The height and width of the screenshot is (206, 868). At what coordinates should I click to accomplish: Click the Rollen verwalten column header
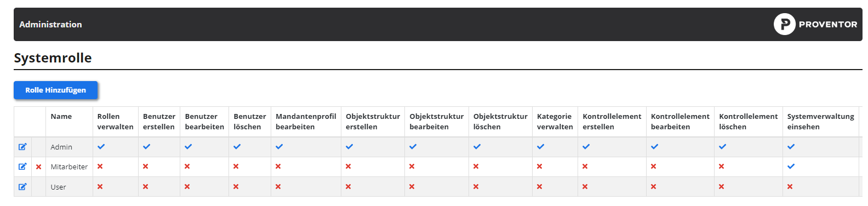(x=116, y=122)
